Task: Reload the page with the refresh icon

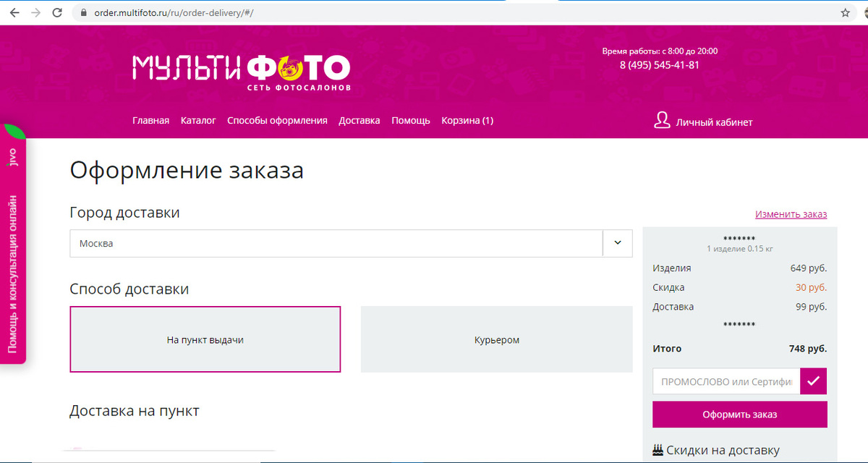Action: (x=57, y=12)
